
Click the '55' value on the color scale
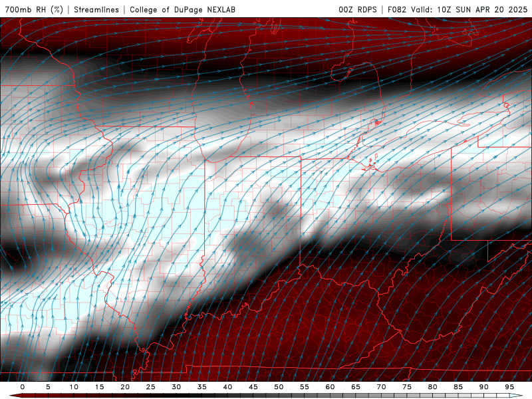tap(305, 387)
